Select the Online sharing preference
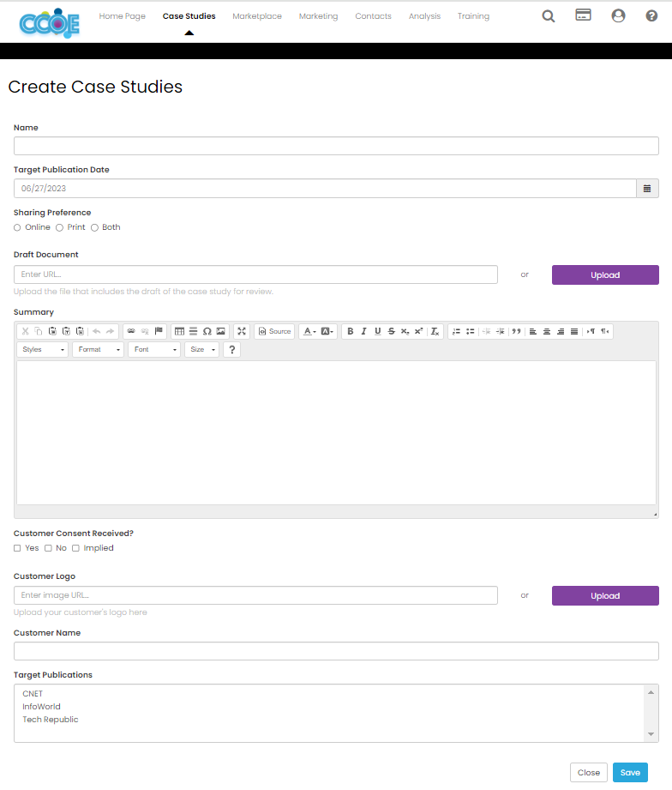This screenshot has height=790, width=672. coord(17,227)
